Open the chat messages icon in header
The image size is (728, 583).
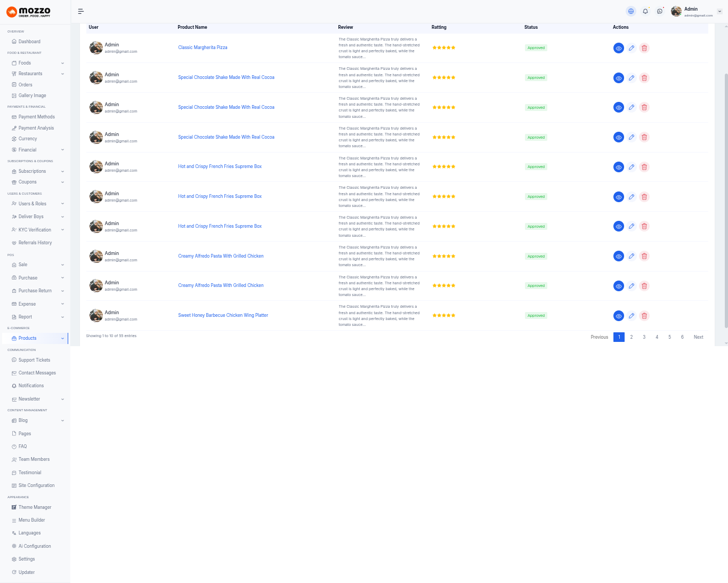coord(660,11)
